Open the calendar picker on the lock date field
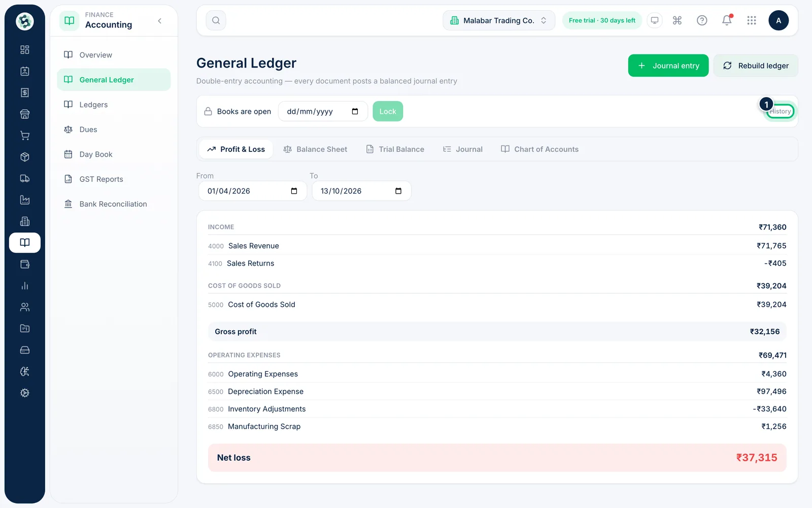The width and height of the screenshot is (812, 508). click(355, 111)
